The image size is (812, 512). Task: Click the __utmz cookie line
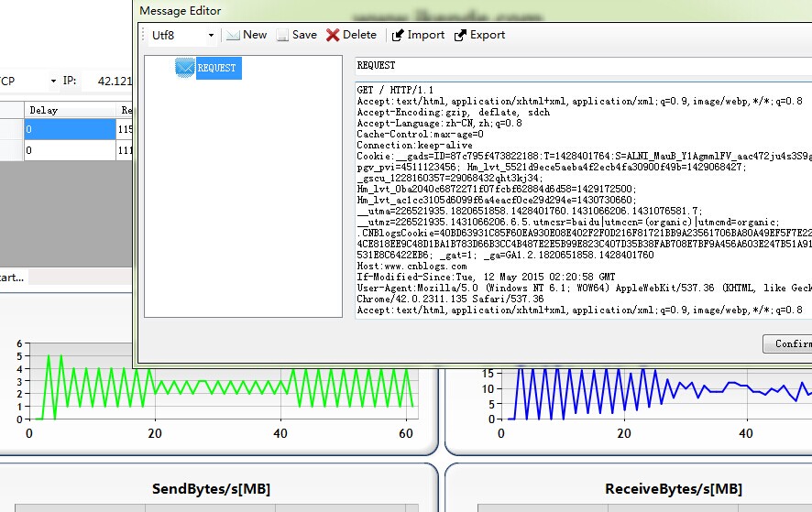pyautogui.click(x=568, y=222)
